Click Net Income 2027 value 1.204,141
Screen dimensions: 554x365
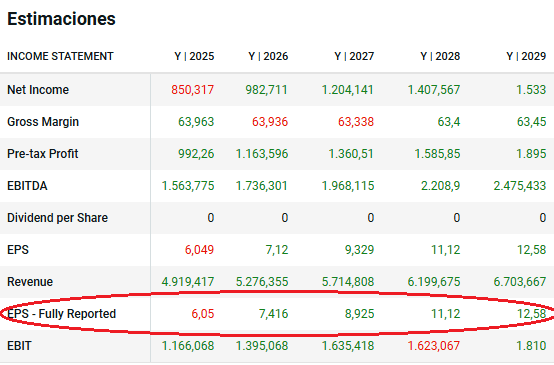348,90
